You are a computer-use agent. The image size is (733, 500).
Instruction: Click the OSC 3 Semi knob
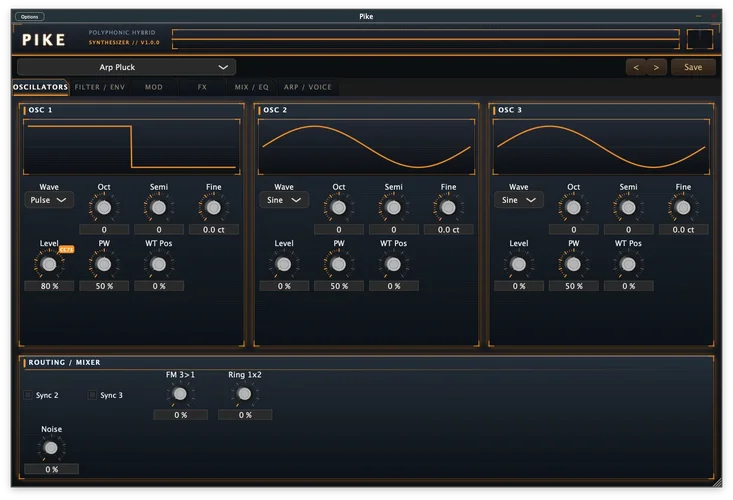(x=628, y=207)
